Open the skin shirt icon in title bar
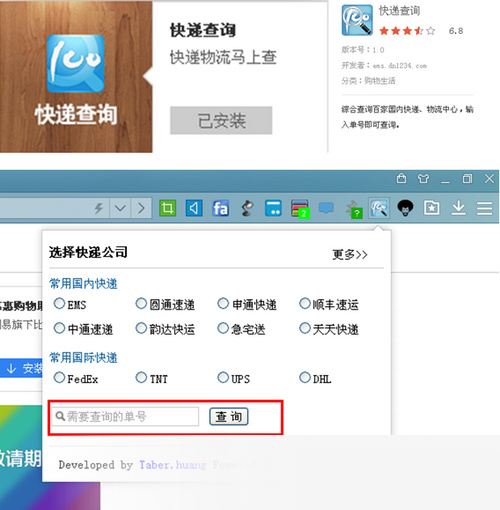500x510 pixels. (x=423, y=179)
